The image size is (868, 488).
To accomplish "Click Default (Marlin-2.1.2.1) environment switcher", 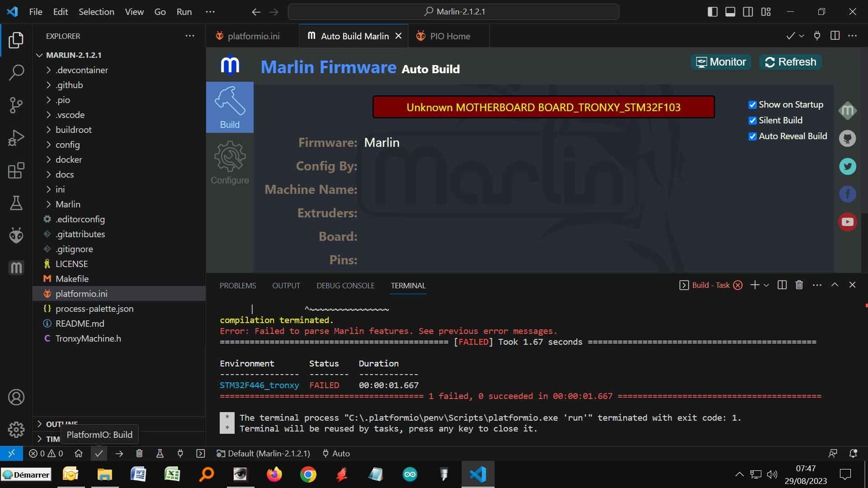I will tap(264, 453).
